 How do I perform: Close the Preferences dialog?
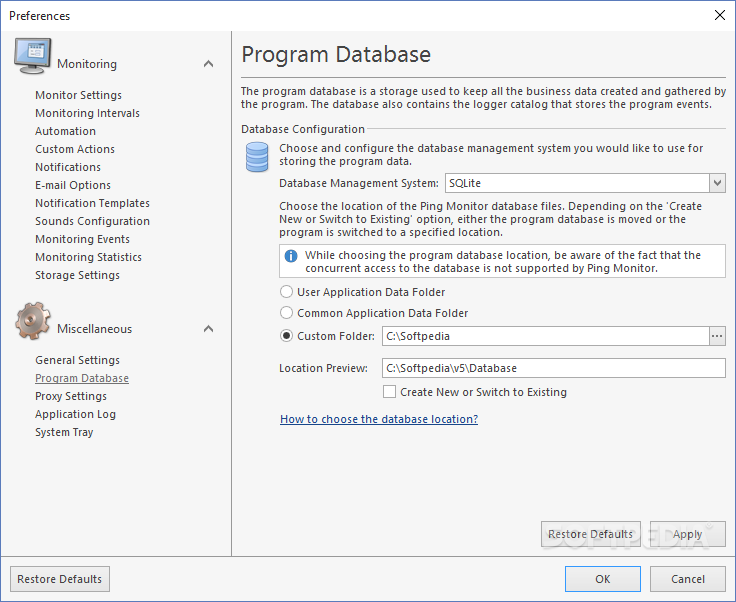click(x=720, y=15)
